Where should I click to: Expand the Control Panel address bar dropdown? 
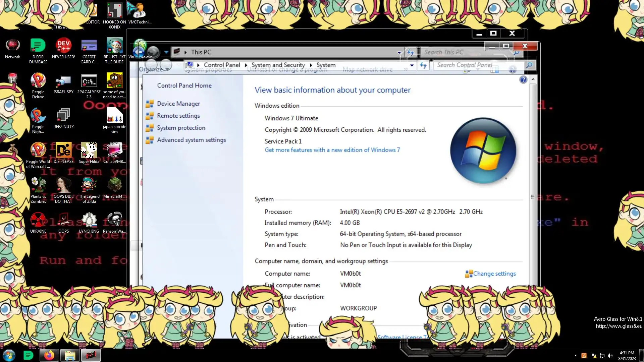click(x=412, y=65)
